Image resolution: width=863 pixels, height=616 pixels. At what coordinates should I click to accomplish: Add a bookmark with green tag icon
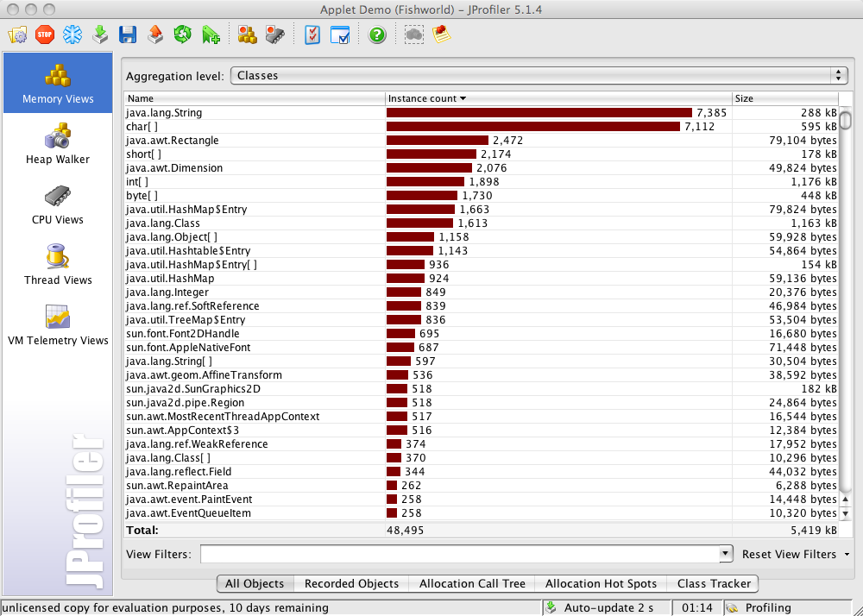tap(211, 35)
